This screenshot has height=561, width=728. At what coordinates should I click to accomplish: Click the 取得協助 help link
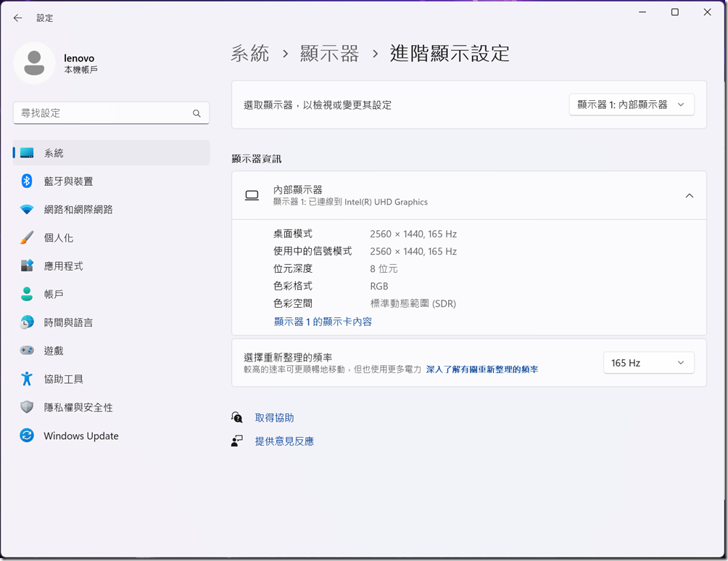click(x=274, y=418)
